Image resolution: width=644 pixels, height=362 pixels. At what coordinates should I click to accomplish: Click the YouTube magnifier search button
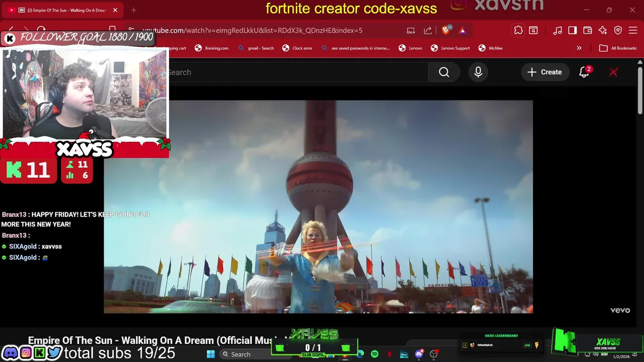[444, 72]
